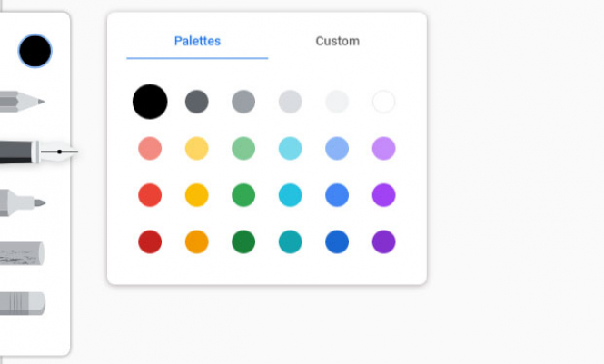Select the marker tool
604x364 pixels.
(22, 202)
